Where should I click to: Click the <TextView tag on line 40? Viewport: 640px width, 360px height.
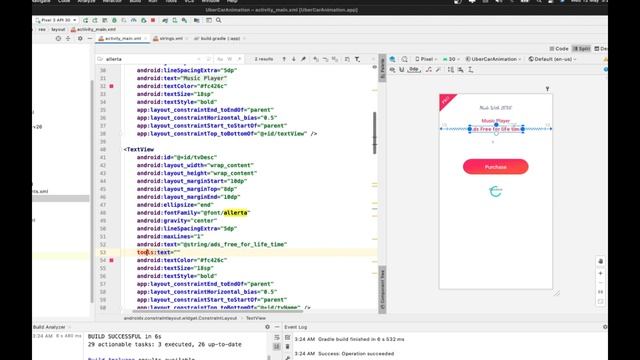click(139, 149)
